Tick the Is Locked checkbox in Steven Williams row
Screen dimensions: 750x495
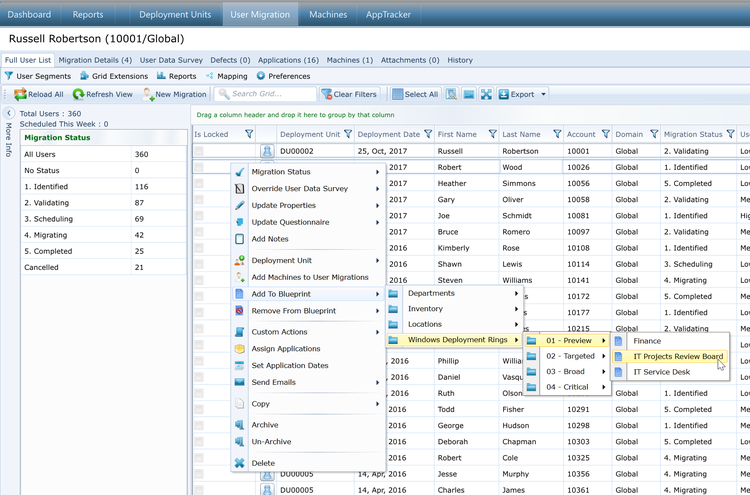[x=199, y=280]
